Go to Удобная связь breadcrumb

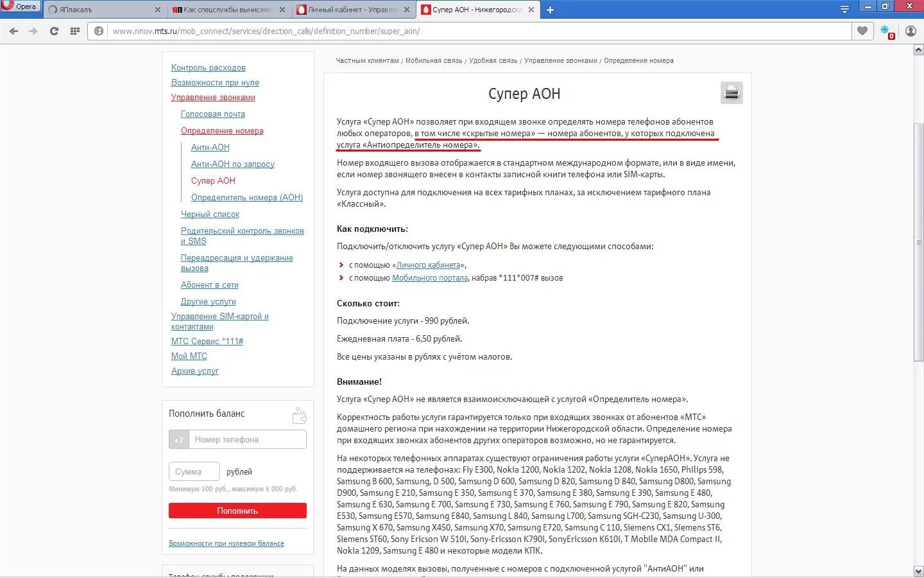tap(493, 60)
